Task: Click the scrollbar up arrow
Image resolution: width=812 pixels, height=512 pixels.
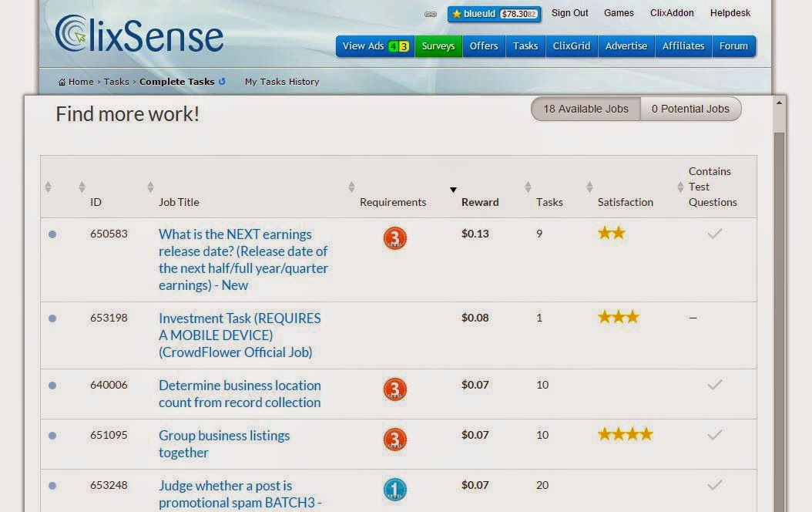Action: [779, 103]
